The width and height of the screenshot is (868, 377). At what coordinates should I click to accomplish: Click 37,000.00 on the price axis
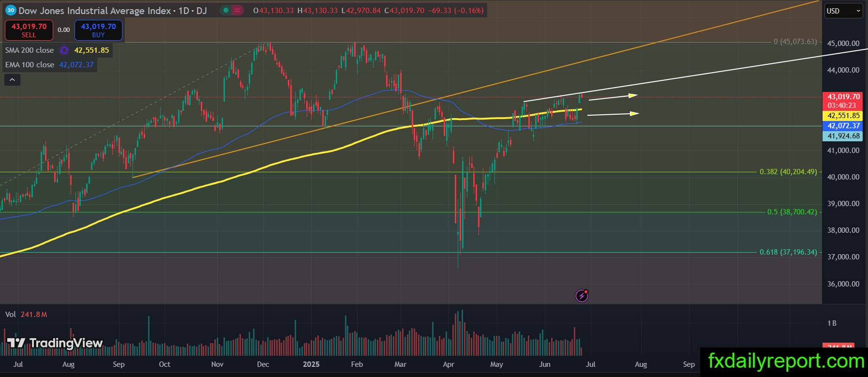(x=843, y=257)
